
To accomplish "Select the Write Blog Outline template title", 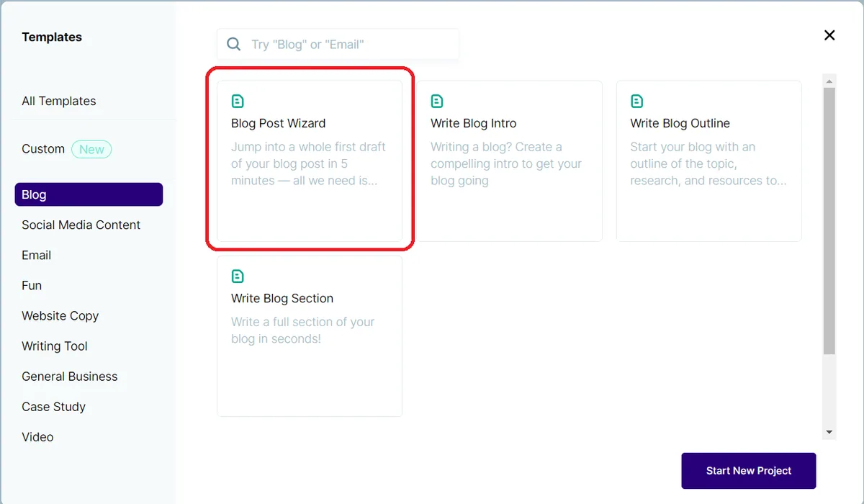I will (x=680, y=123).
